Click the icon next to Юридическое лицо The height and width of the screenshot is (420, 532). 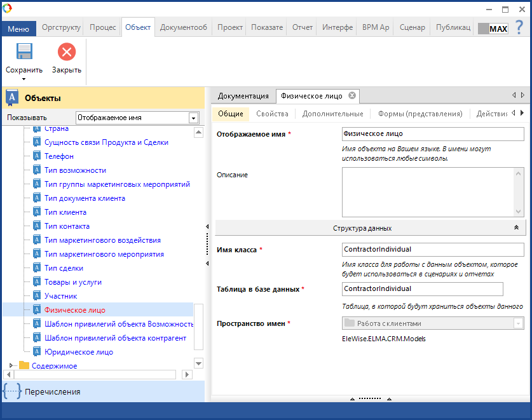[37, 352]
